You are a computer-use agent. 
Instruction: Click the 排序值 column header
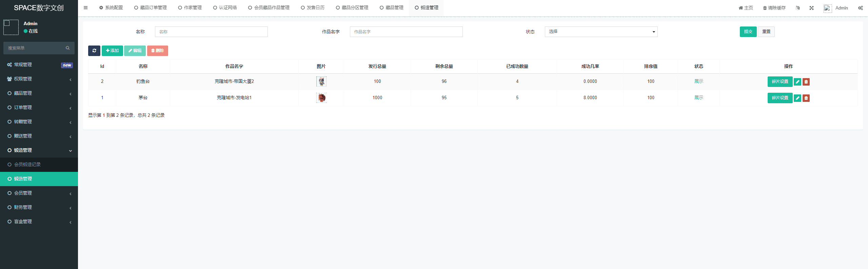pos(651,67)
